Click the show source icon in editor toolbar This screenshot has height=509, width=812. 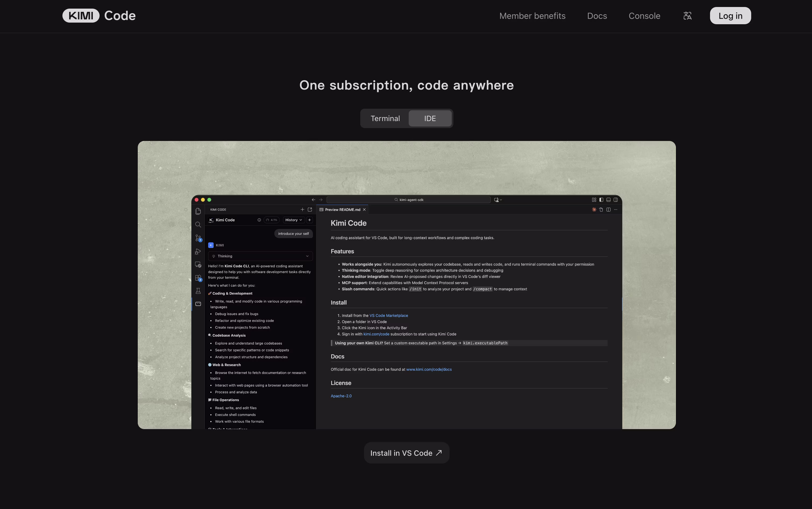[601, 209]
